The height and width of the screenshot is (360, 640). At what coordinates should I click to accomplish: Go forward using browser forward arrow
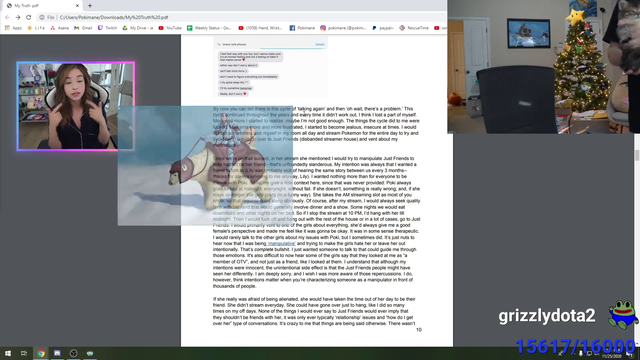18,17
